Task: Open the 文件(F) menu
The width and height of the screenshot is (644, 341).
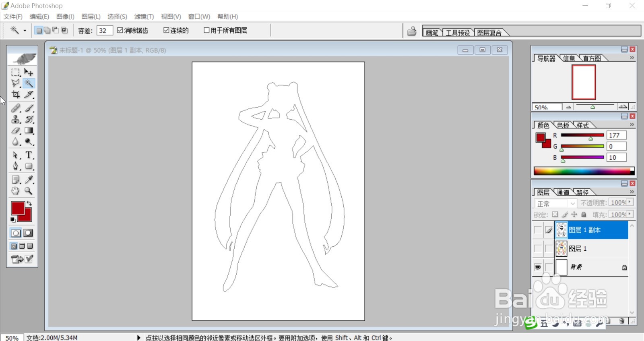Action: point(13,17)
